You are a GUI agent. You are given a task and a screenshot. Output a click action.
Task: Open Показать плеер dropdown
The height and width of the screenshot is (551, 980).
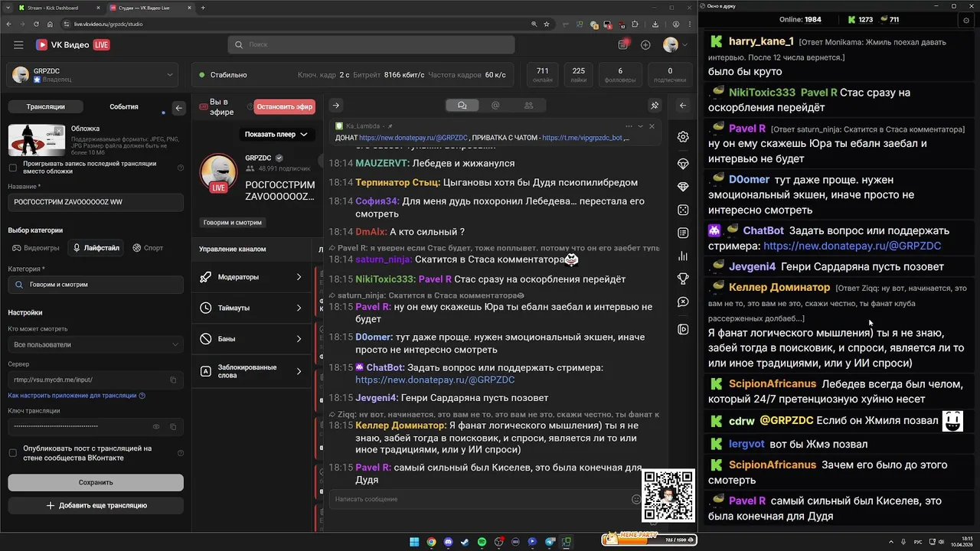click(276, 134)
